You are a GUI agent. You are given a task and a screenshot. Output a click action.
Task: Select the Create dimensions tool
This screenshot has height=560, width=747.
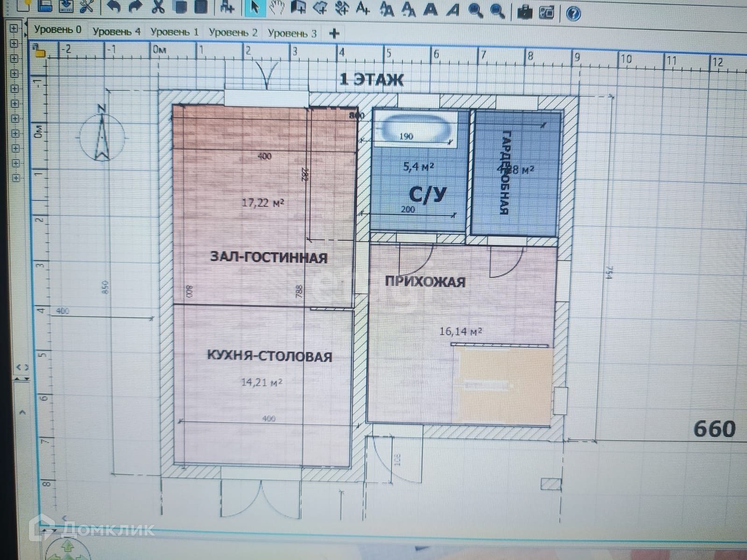pyautogui.click(x=342, y=9)
